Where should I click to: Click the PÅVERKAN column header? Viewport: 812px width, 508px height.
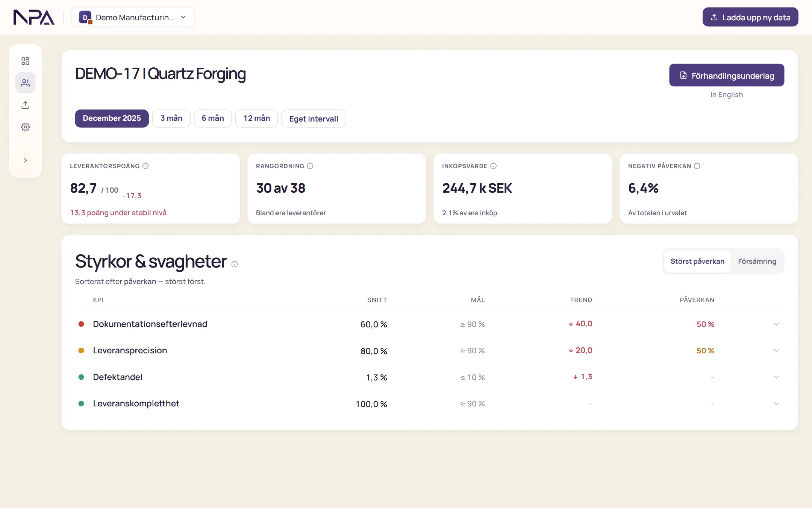click(x=697, y=300)
